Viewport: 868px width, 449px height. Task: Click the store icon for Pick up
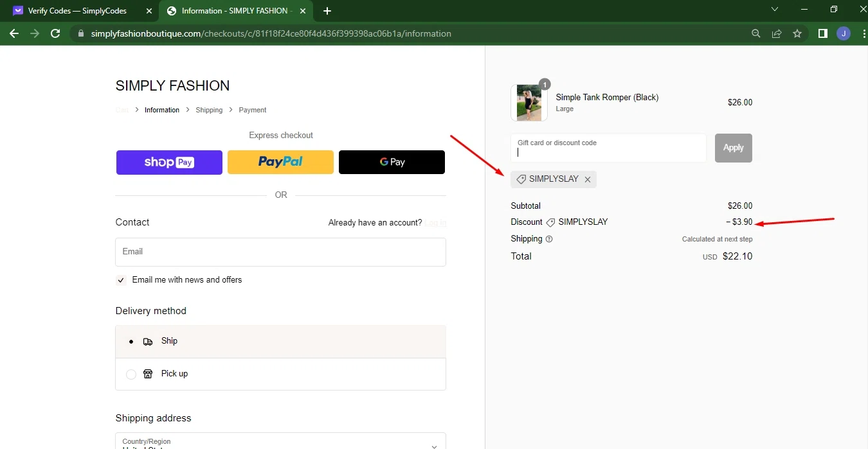[x=148, y=374]
